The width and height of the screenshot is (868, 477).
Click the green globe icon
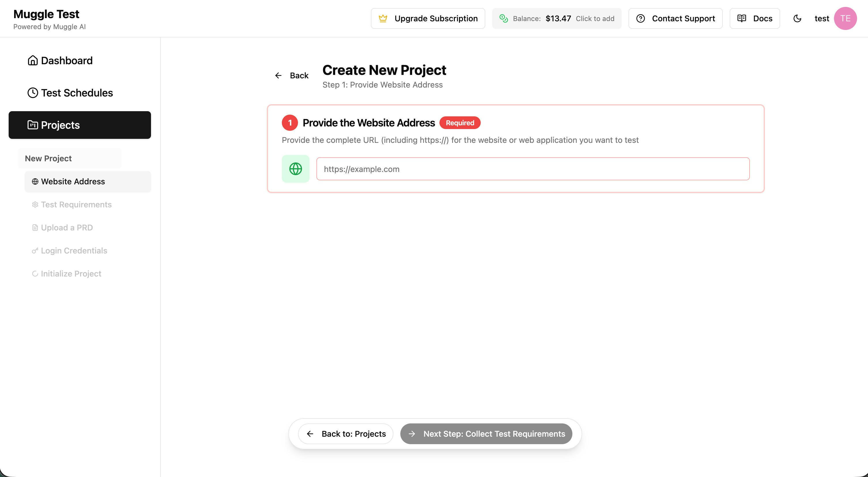click(x=295, y=169)
